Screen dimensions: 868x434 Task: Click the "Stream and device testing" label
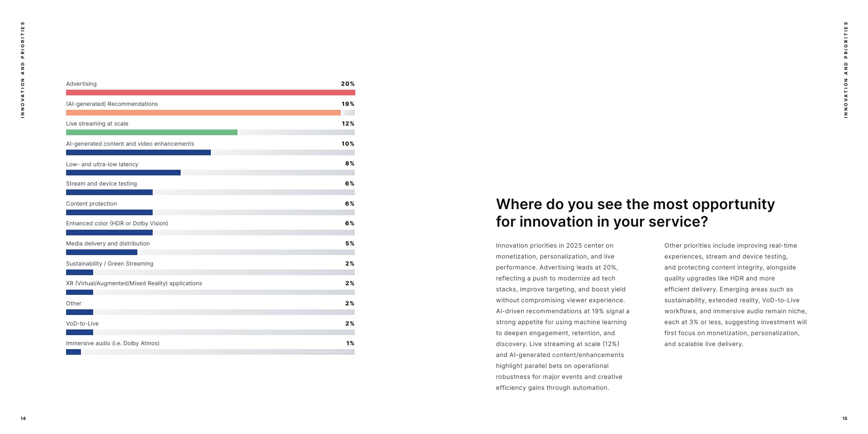pos(101,184)
